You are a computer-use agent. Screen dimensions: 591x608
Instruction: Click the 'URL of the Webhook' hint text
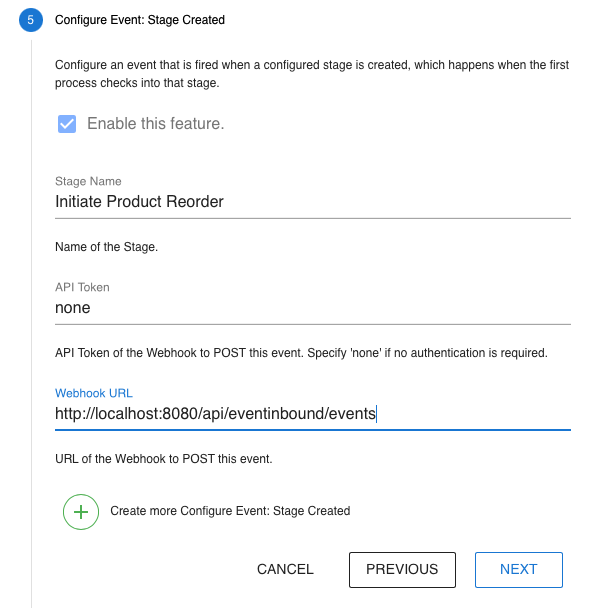click(164, 459)
